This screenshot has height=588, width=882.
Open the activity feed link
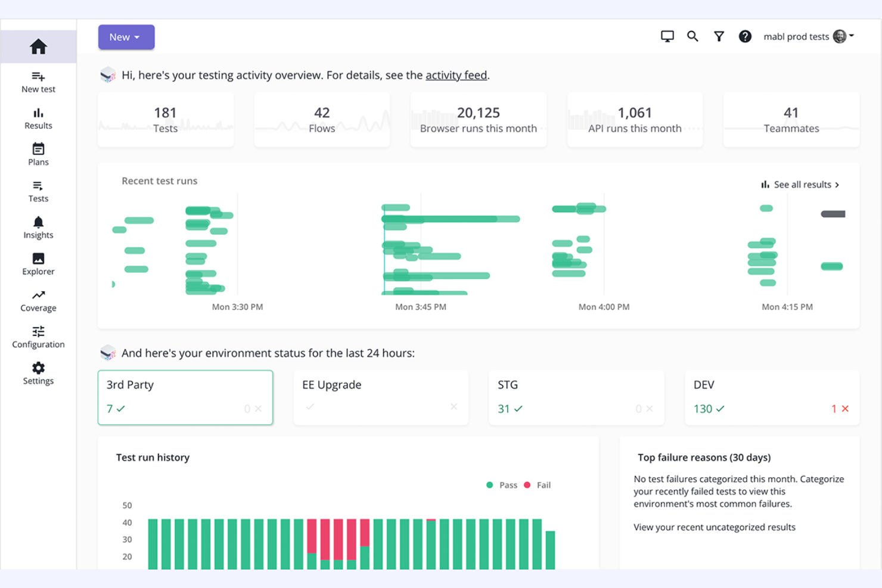[456, 75]
